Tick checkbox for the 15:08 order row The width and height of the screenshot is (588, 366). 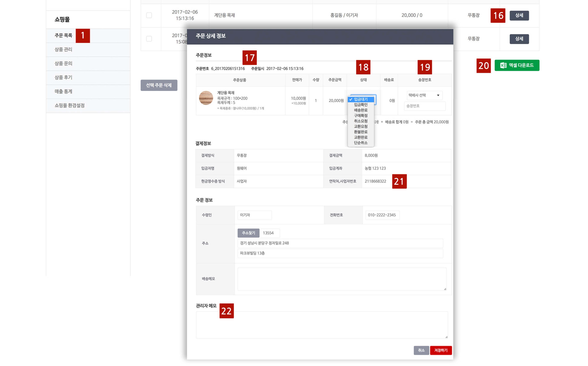pos(149,39)
